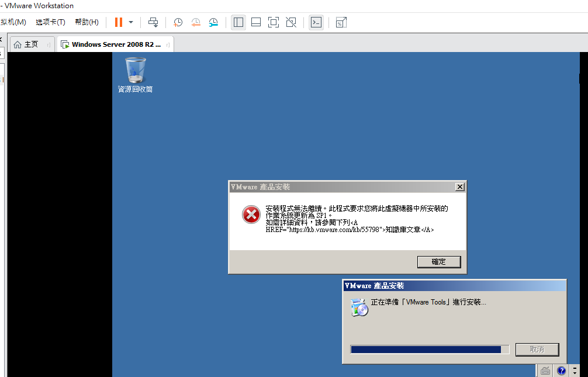Open the 虚拟机(M) menu
This screenshot has height=377, width=588.
pyautogui.click(x=13, y=22)
